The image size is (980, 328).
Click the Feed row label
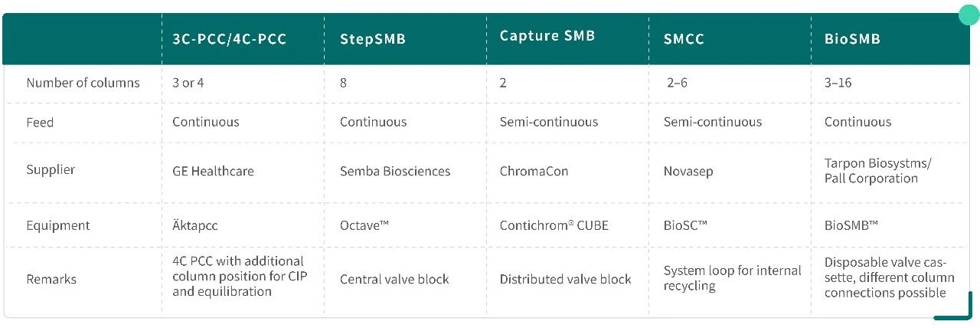(40, 122)
